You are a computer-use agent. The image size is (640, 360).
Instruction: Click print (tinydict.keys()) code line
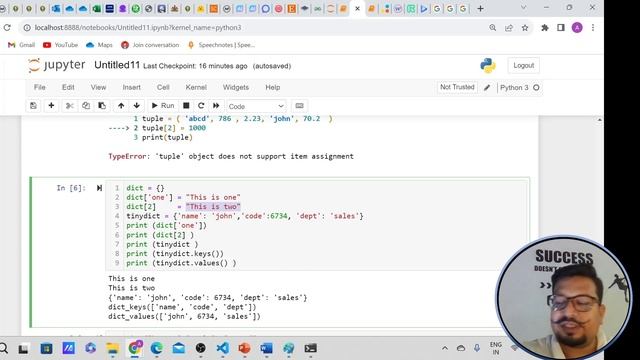175,254
